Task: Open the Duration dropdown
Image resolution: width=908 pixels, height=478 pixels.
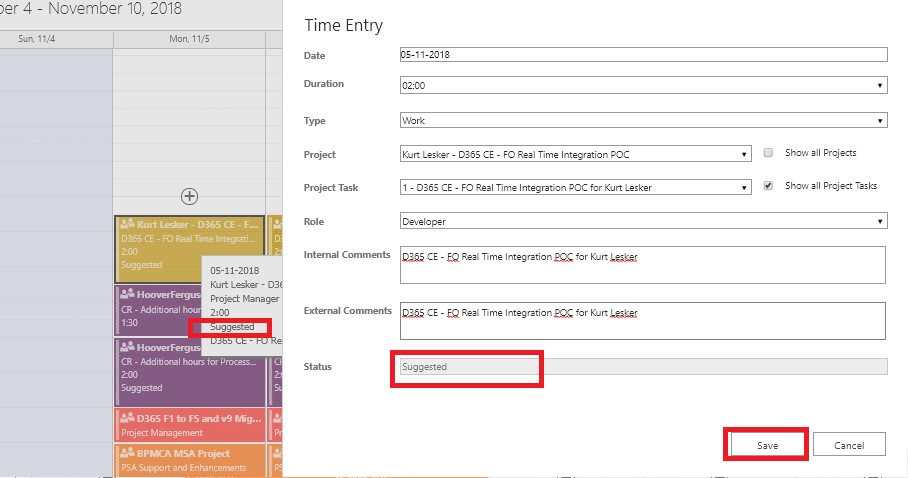Action: point(643,86)
